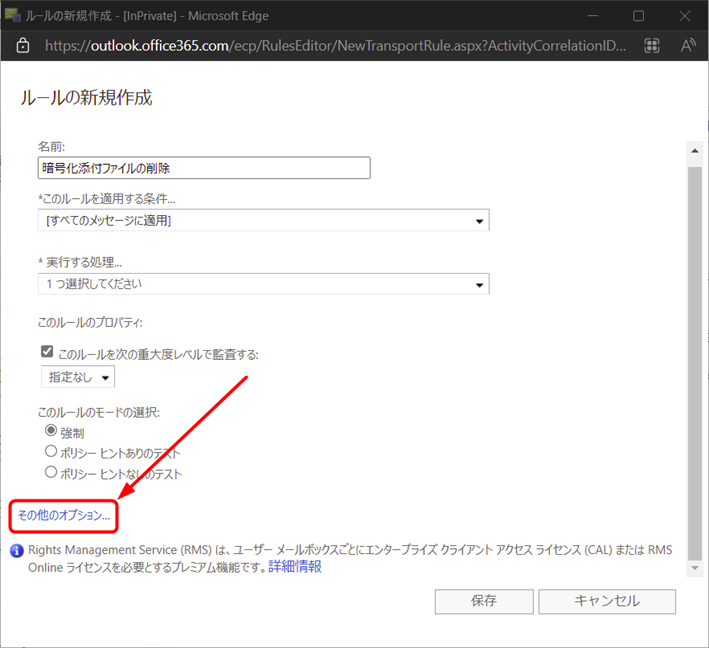This screenshot has width=709, height=648.
Task: Open the audit severity level dropdown 指定なし
Action: (78, 377)
